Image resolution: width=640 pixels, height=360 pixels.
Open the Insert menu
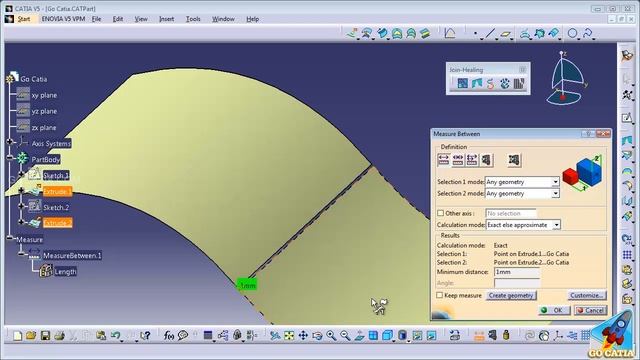pos(167,19)
